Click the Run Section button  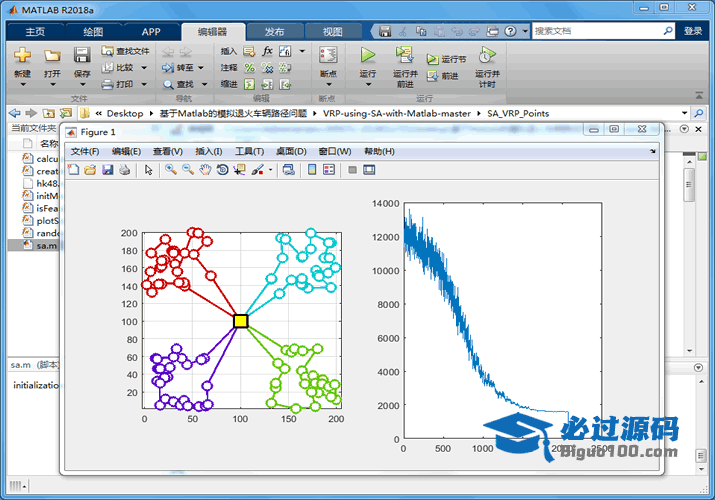447,59
